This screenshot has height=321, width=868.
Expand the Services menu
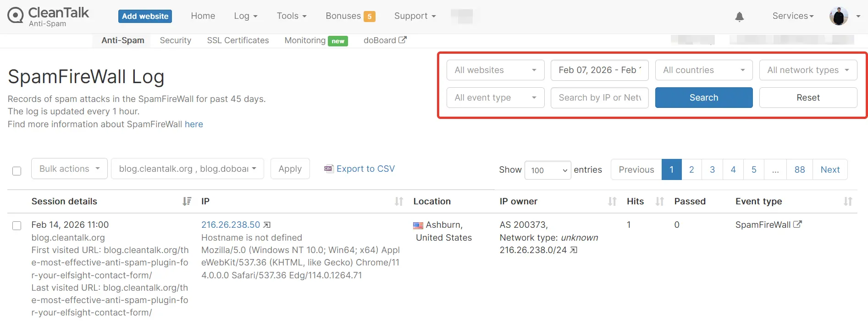[793, 16]
